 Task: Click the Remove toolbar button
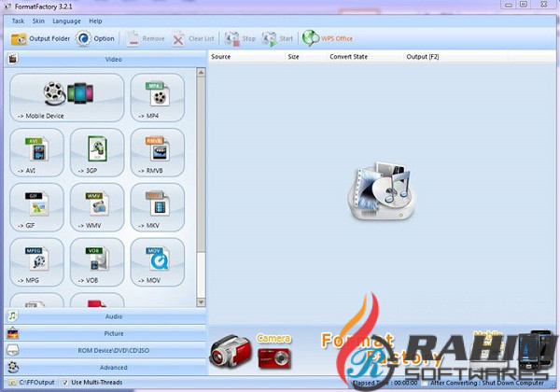146,38
